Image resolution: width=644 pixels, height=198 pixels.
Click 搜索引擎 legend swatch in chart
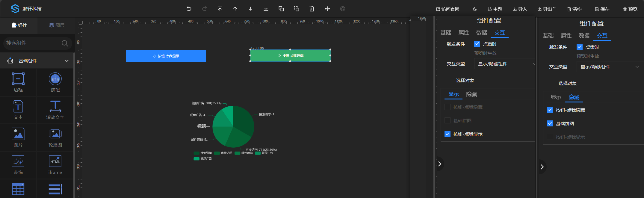(x=196, y=153)
